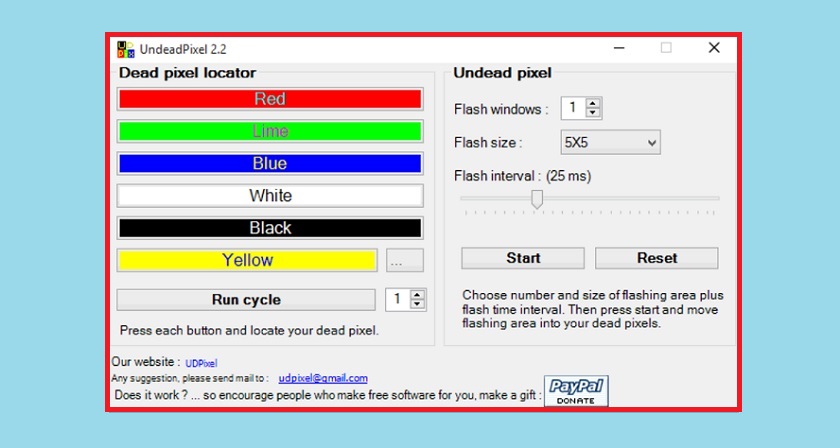The height and width of the screenshot is (448, 840).
Task: Click the Black color test button
Action: coord(270,228)
